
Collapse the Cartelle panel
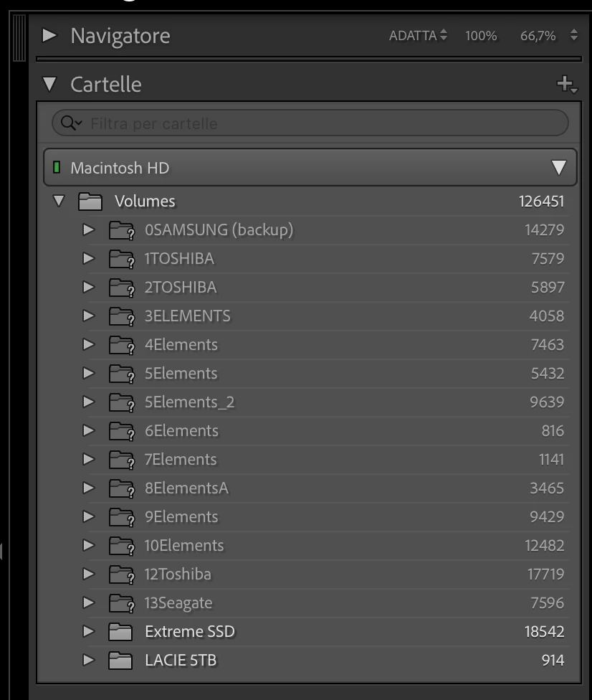click(49, 85)
